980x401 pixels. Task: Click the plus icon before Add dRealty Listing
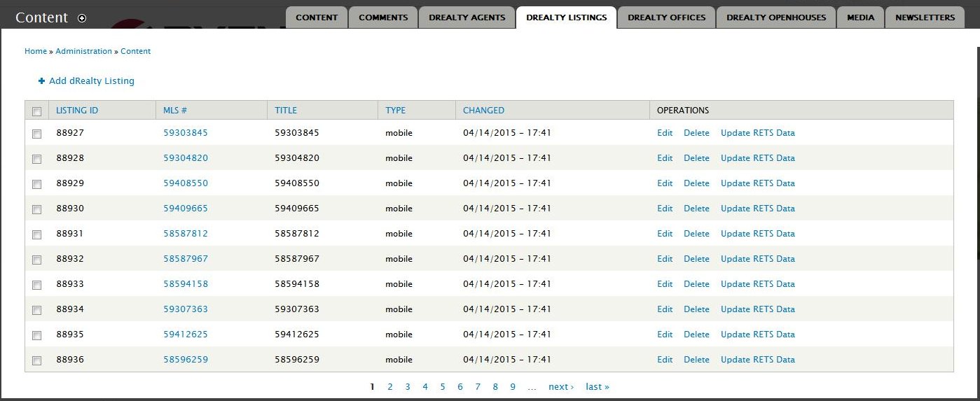(x=42, y=81)
